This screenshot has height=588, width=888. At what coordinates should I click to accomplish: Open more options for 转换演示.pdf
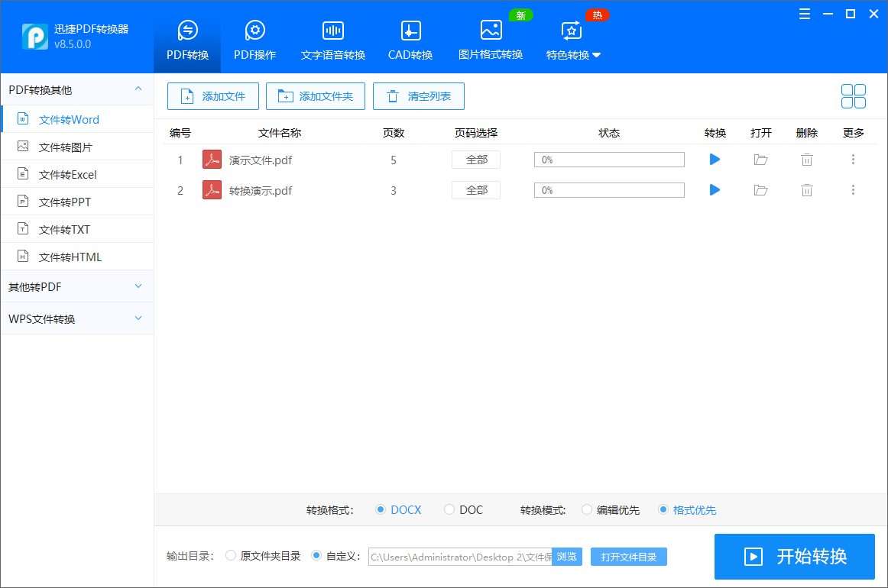853,190
